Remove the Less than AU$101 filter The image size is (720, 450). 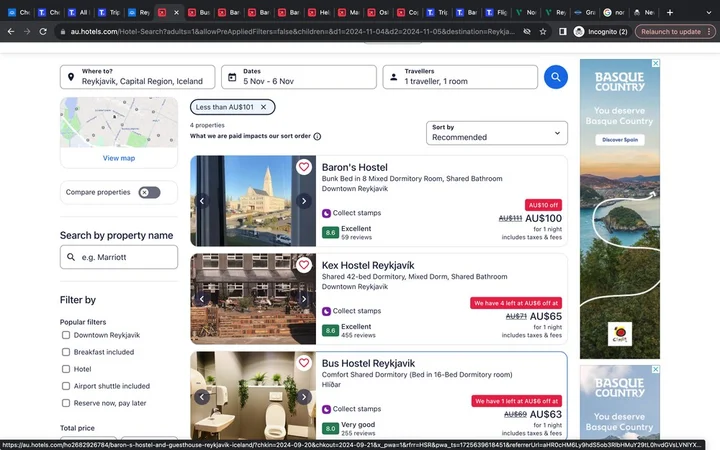click(264, 107)
